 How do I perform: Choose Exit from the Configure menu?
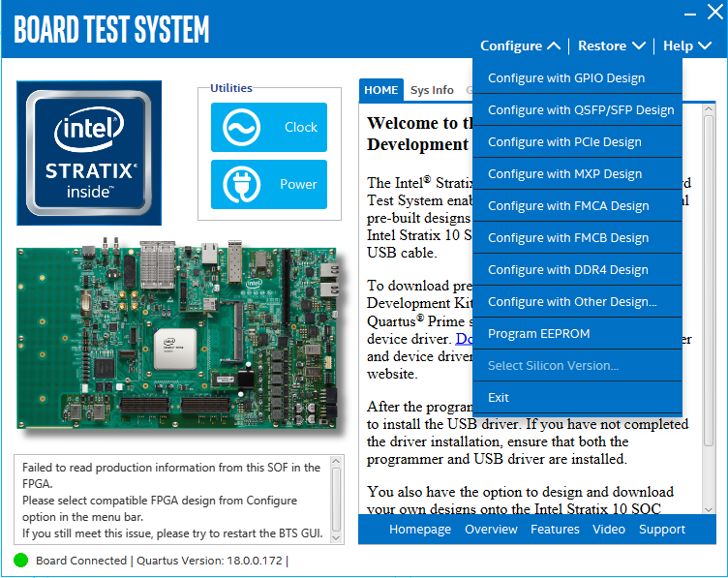(577, 398)
